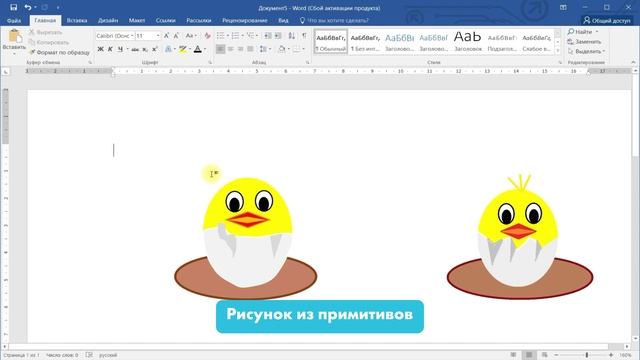Viewport: 640px width, 360px height.
Task: Click the large Вставить paste icon
Action: 14,37
